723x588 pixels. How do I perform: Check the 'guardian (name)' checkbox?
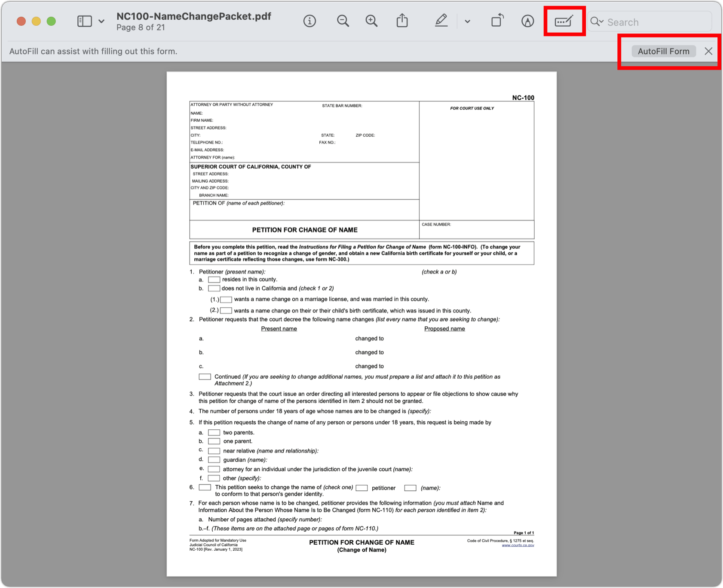pos(214,459)
